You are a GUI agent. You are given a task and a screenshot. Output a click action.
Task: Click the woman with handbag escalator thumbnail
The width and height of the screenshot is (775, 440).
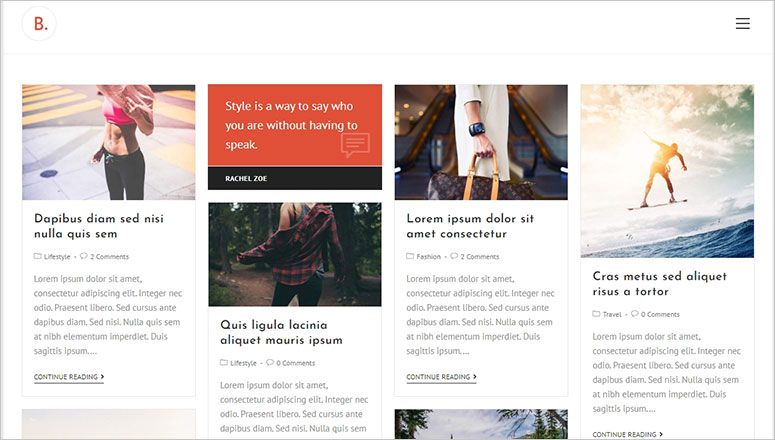pos(481,142)
